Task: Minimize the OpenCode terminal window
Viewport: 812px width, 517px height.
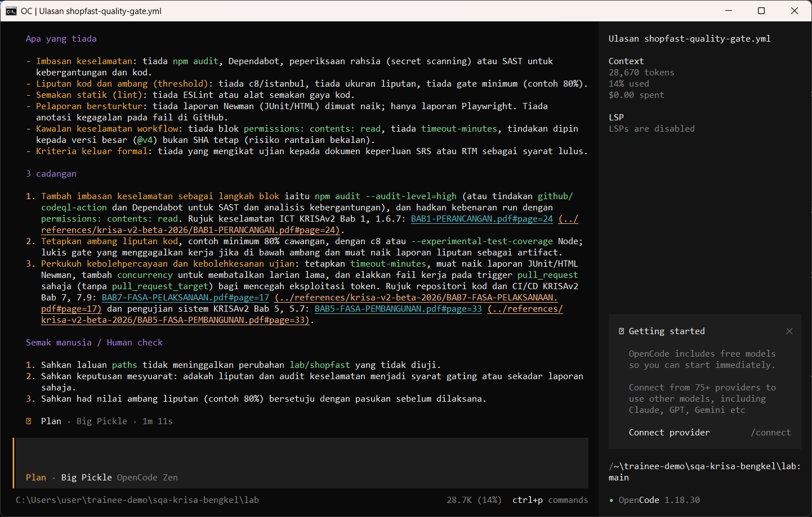Action: [729, 11]
